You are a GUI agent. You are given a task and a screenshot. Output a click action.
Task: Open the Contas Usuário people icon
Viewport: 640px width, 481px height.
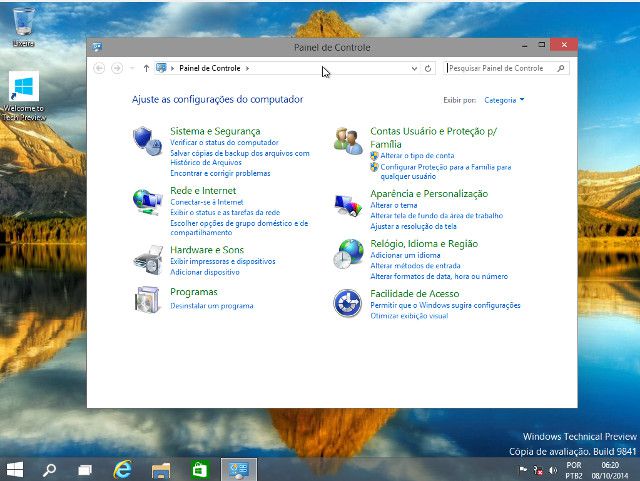coord(348,141)
